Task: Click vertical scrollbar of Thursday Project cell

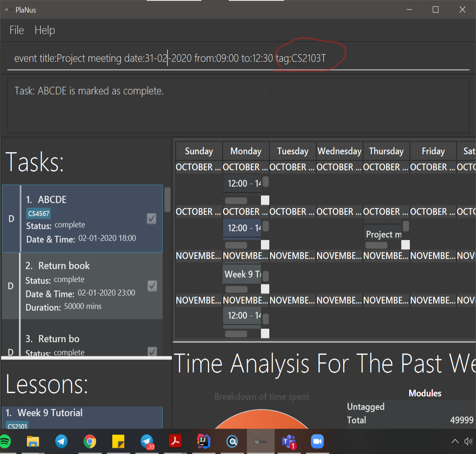Action: click(406, 226)
